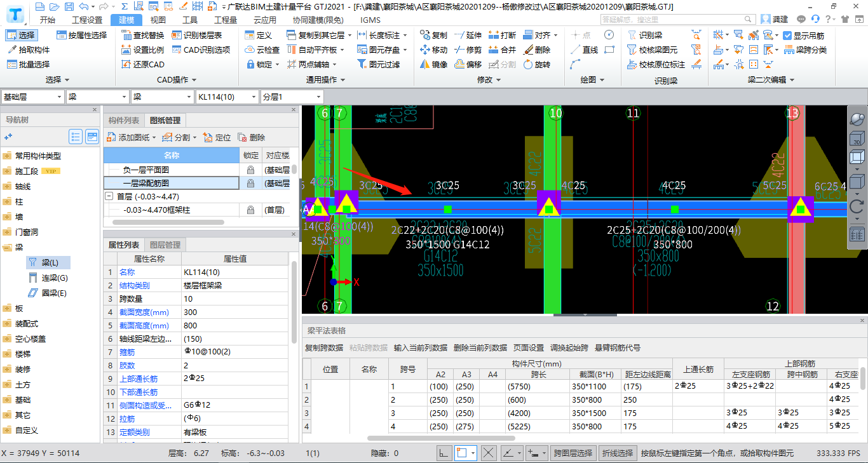Click the 悬臂钢筋代号 button
This screenshot has height=463, width=868.
618,347
